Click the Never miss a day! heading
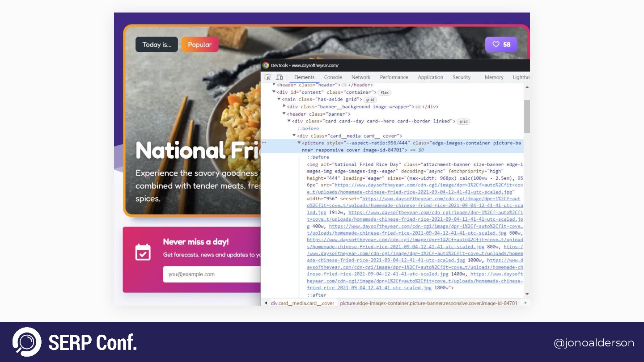 pos(196,242)
